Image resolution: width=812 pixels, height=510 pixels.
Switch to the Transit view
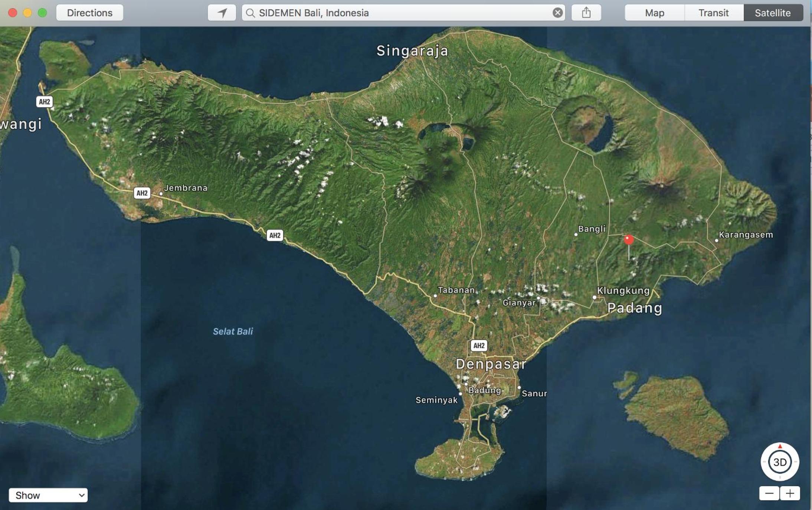pyautogui.click(x=714, y=13)
